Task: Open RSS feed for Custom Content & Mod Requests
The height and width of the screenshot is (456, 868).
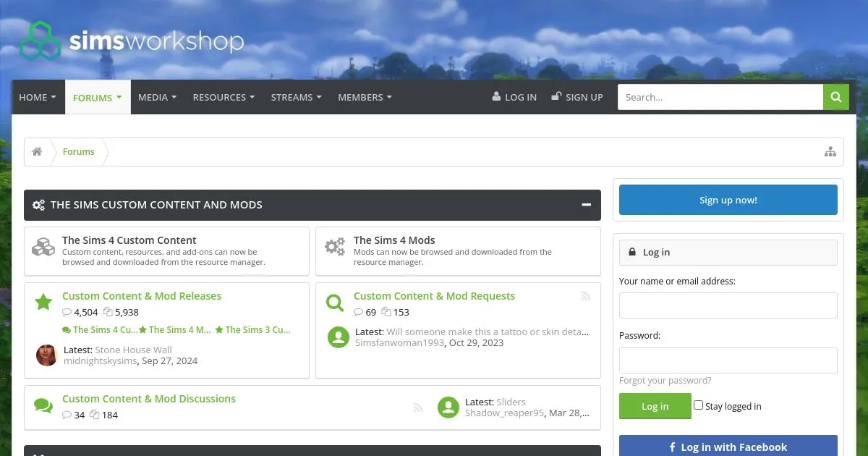Action: (x=585, y=296)
